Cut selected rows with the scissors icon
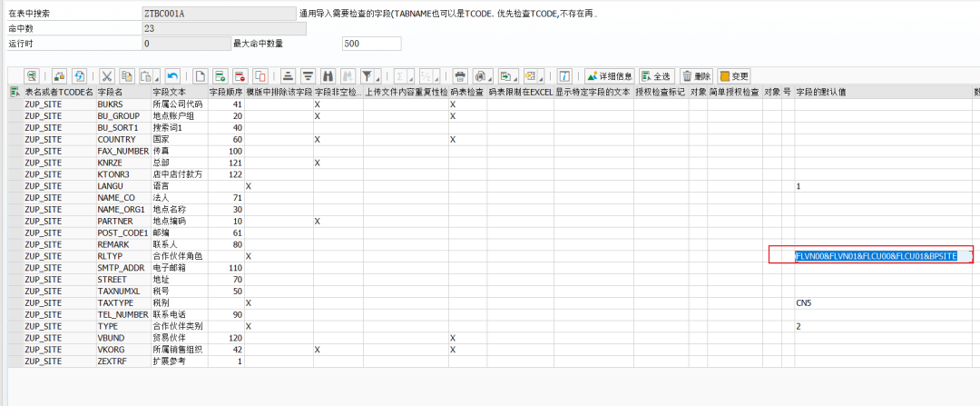Image resolution: width=980 pixels, height=406 pixels. (107, 76)
